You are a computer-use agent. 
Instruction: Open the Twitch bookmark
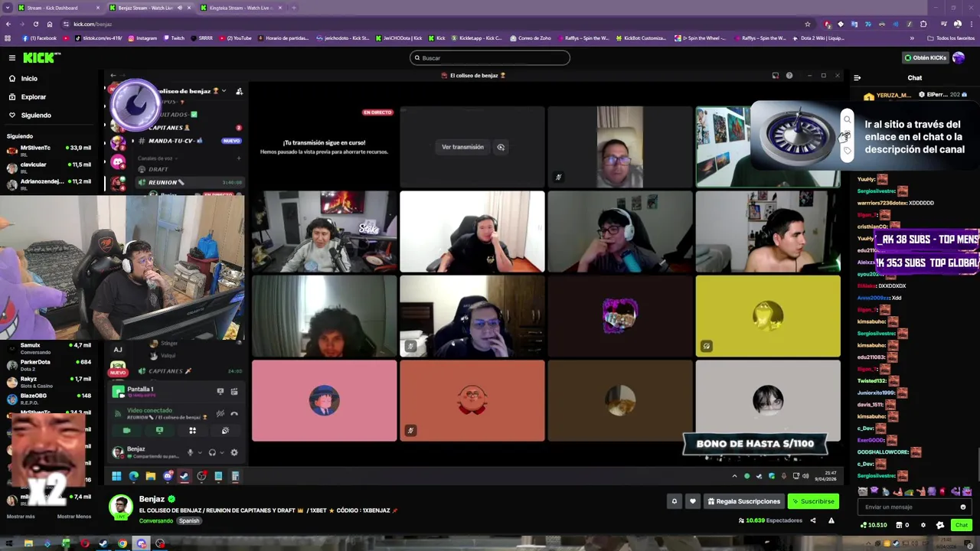tap(173, 37)
